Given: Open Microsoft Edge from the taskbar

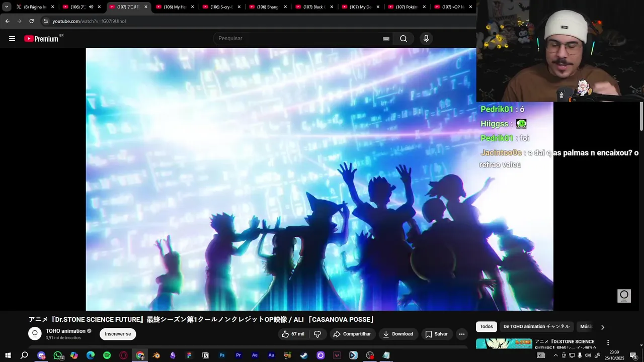Looking at the screenshot, I should pyautogui.click(x=91, y=355).
